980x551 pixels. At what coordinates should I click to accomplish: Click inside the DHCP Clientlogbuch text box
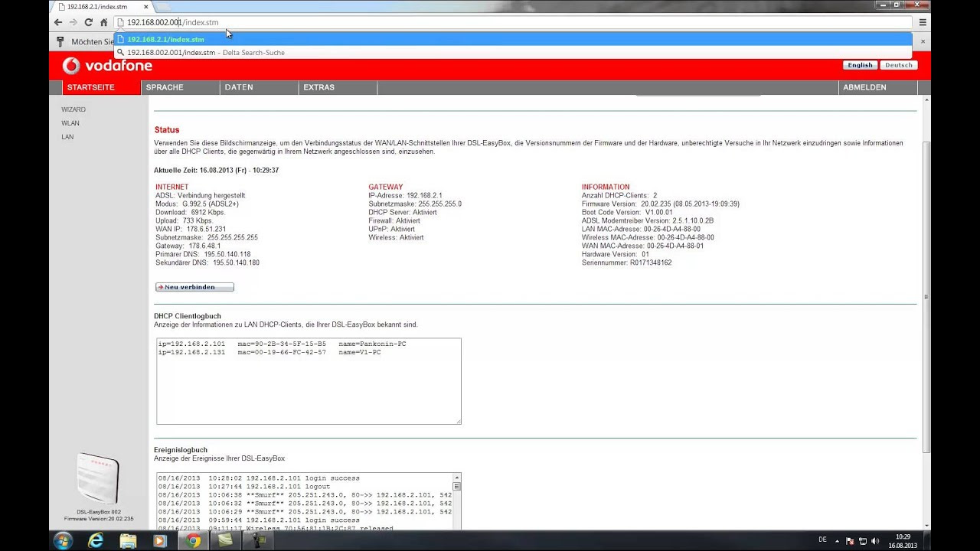coord(309,381)
